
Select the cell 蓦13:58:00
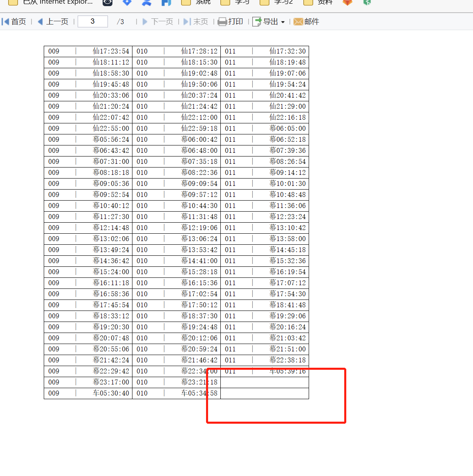click(x=287, y=239)
